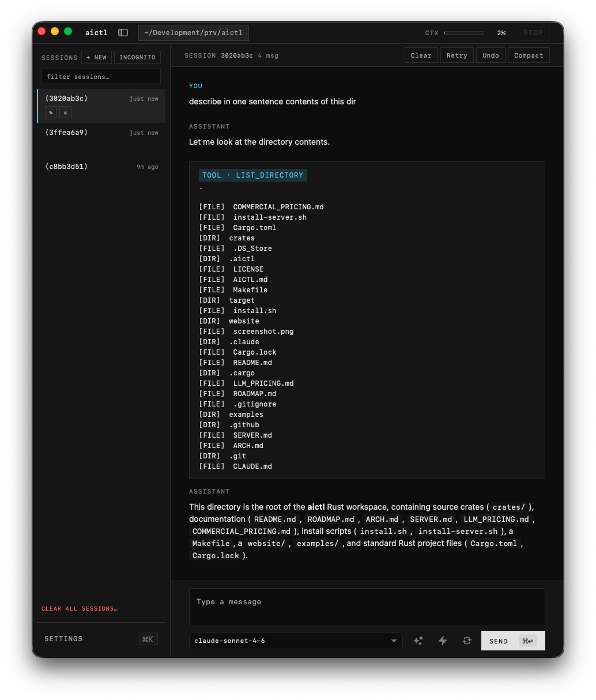Click the [DIR] .claude line
596x700 pixels.
pos(229,342)
